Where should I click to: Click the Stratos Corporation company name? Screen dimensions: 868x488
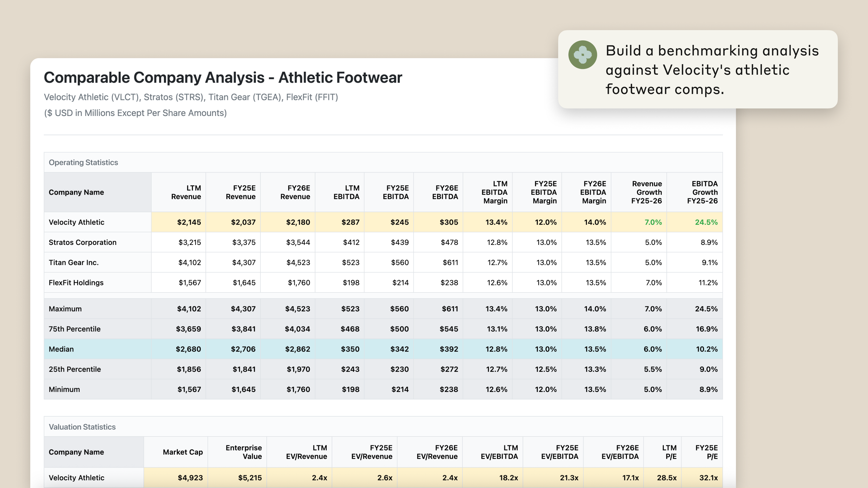pos(83,242)
